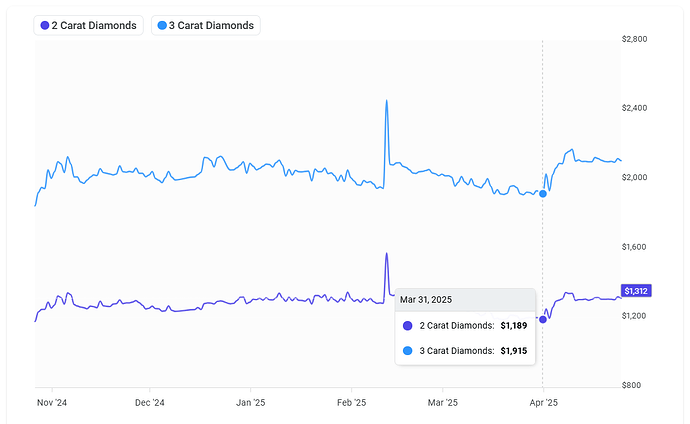
Task: Select the 2 Carat data point on Mar 31
Action: pyautogui.click(x=543, y=319)
